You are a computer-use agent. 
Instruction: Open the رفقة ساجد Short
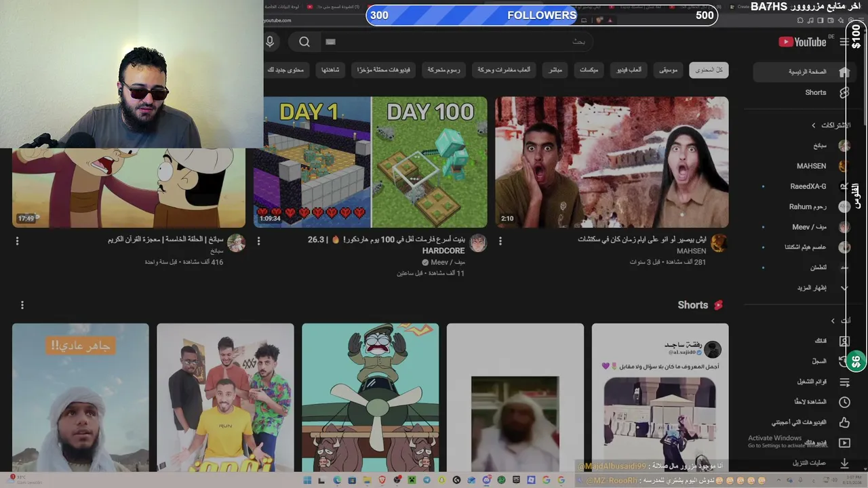[660, 398]
